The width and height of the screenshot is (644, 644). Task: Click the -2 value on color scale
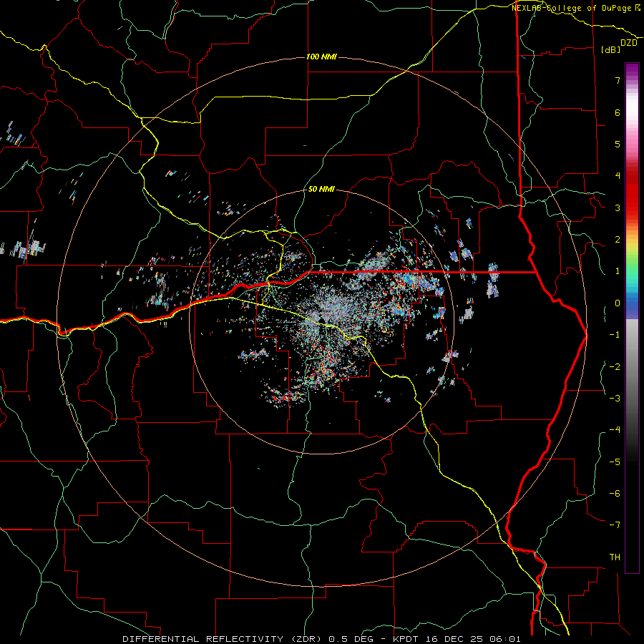615,366
